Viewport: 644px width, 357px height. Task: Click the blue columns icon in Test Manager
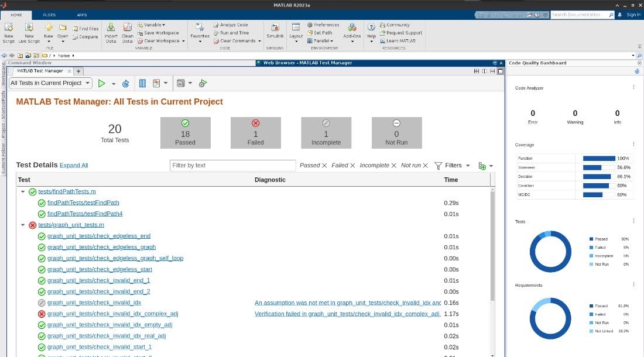(x=142, y=84)
